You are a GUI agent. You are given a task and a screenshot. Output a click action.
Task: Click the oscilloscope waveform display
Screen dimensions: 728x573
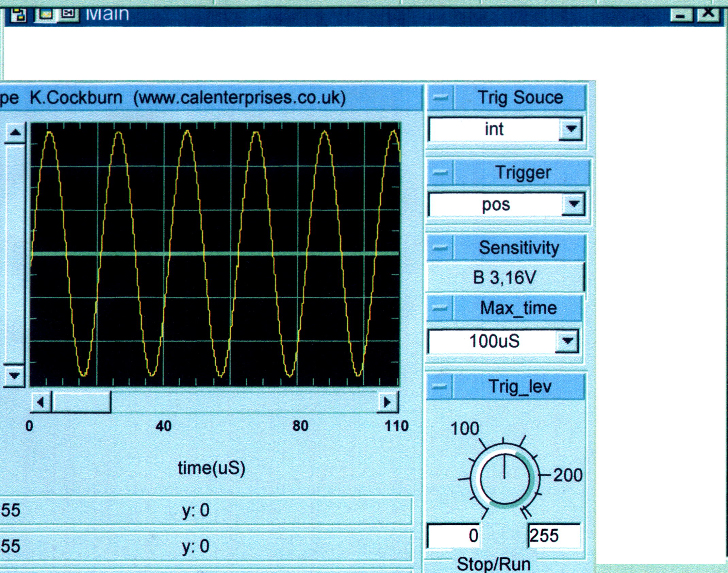click(215, 254)
